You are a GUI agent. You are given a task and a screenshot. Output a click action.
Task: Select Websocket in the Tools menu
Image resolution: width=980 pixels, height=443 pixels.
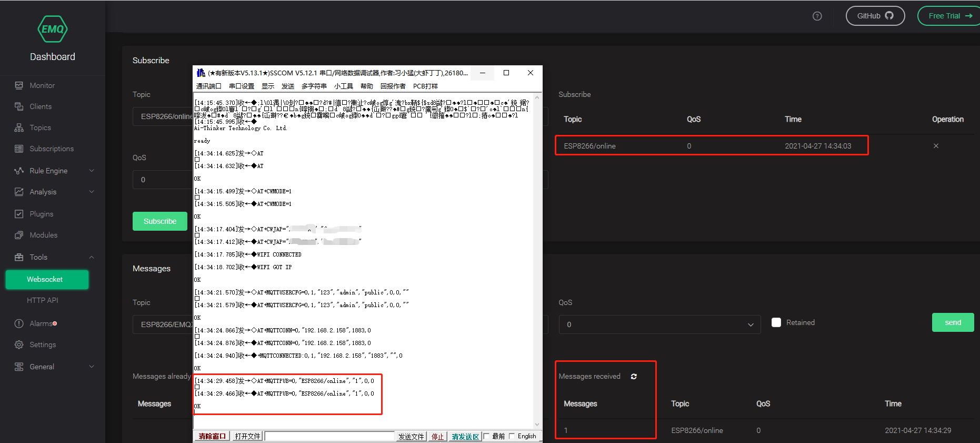point(47,279)
